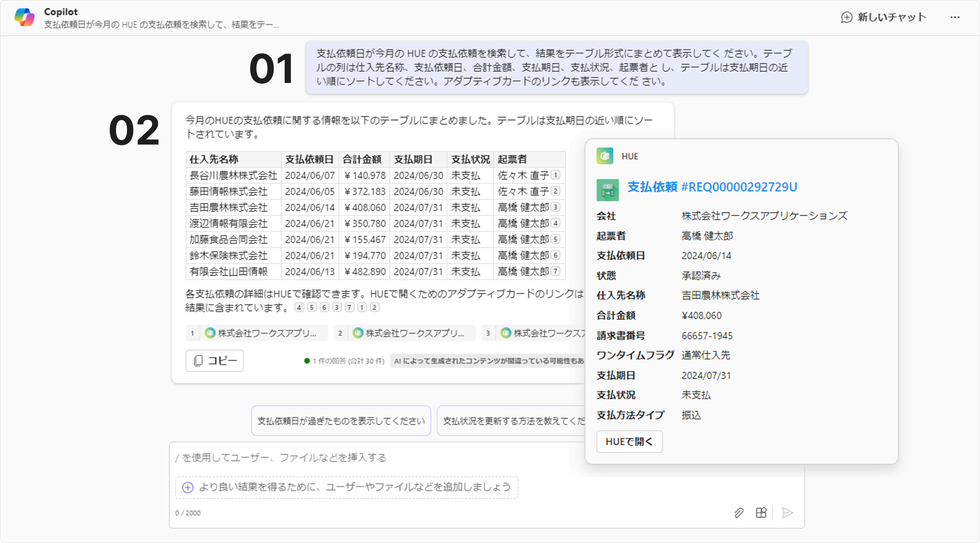Screen dimensions: 980x543
Task: Click the attach file paperclip icon
Action: coord(739,513)
